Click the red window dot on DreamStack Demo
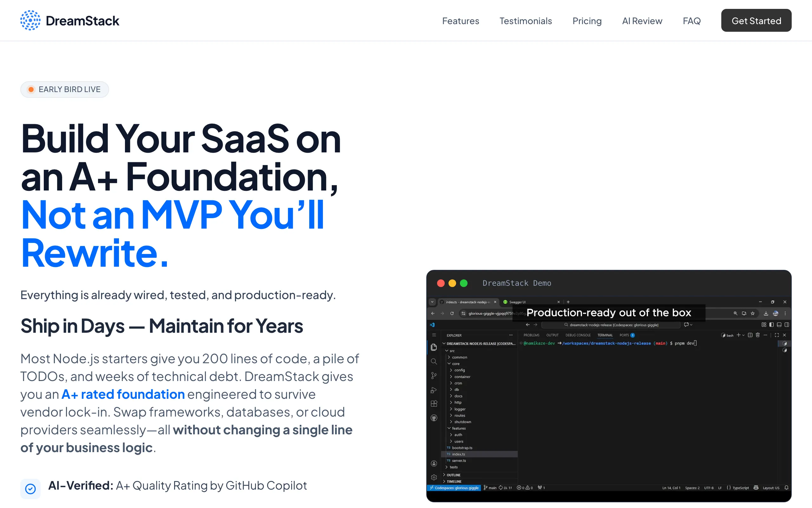812x508 pixels. tap(441, 283)
